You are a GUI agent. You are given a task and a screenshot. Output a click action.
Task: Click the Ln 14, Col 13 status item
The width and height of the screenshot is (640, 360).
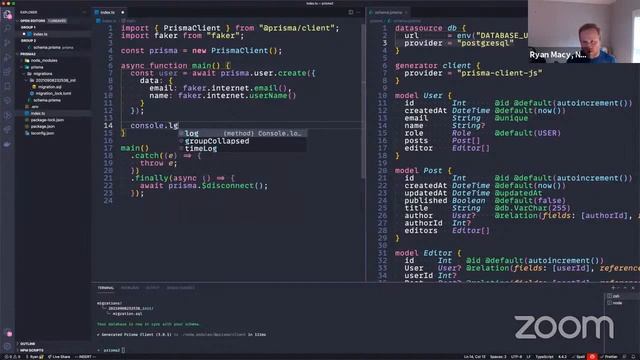(x=474, y=357)
